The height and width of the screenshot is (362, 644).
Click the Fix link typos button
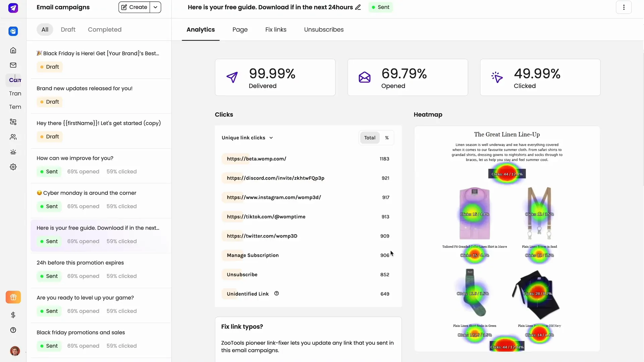pos(242,326)
